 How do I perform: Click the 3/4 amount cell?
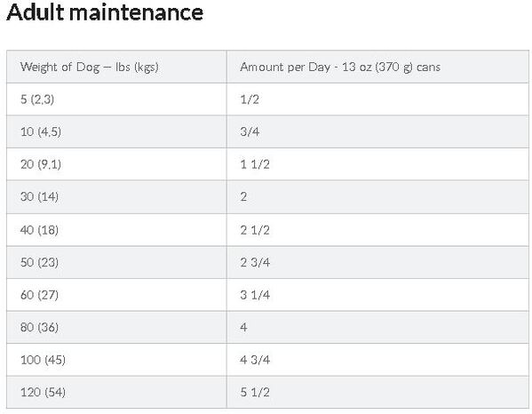[377, 131]
